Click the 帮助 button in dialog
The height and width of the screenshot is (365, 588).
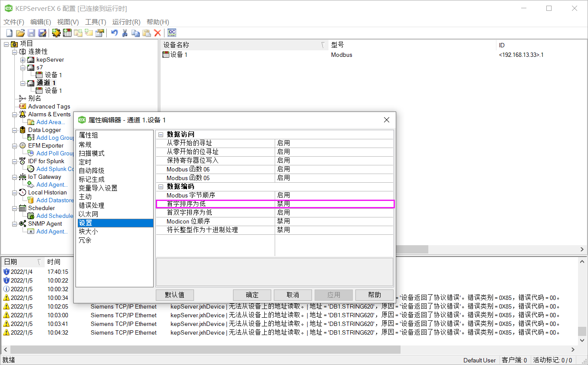tap(374, 295)
